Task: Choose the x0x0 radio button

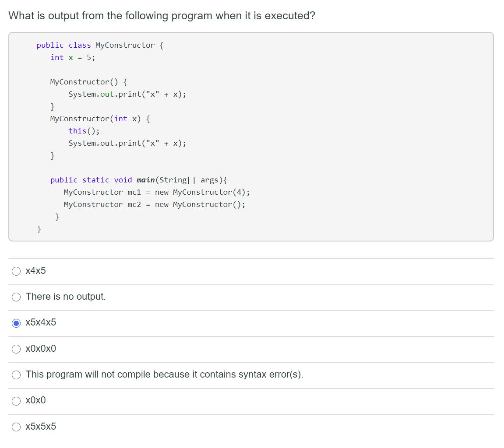Action: 16,400
